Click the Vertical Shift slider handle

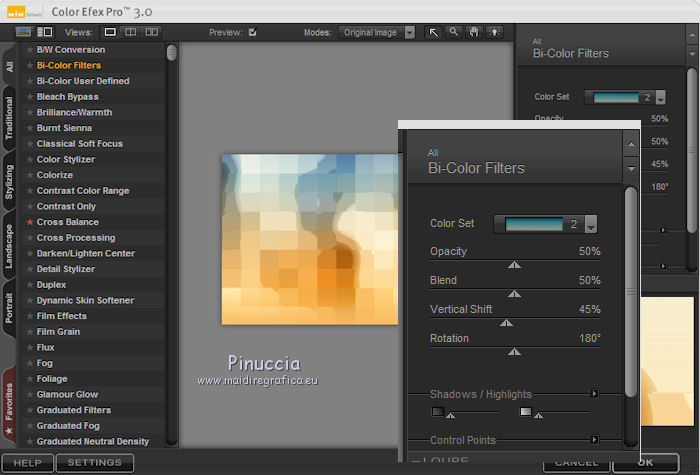[x=506, y=322]
